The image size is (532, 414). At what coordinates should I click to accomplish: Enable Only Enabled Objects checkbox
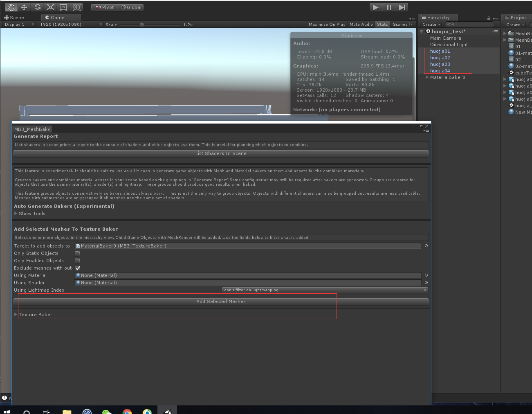[77, 260]
